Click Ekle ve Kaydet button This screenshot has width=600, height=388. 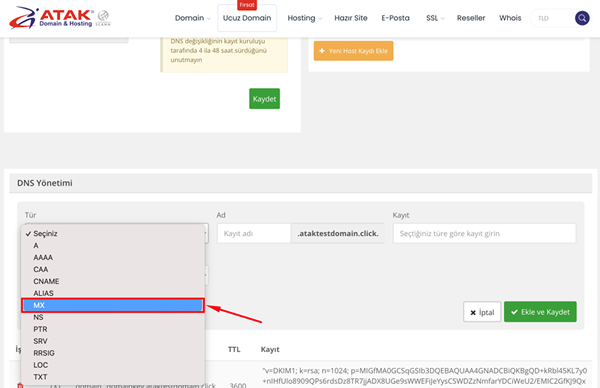[x=540, y=312]
